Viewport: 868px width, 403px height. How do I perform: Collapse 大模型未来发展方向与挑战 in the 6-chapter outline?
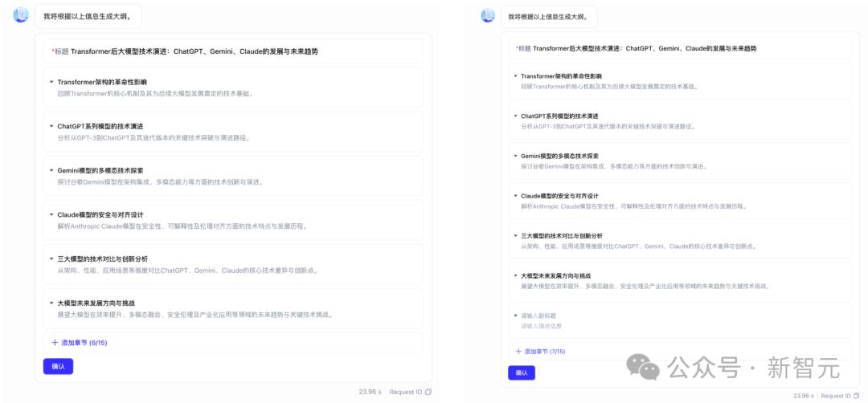[x=52, y=303]
